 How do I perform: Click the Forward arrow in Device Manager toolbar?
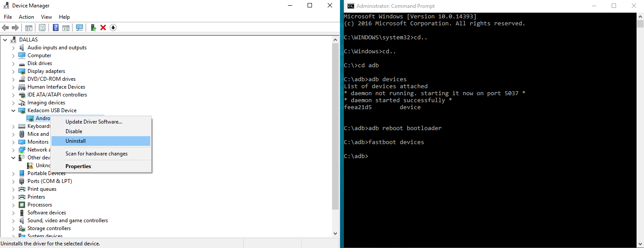(x=15, y=28)
